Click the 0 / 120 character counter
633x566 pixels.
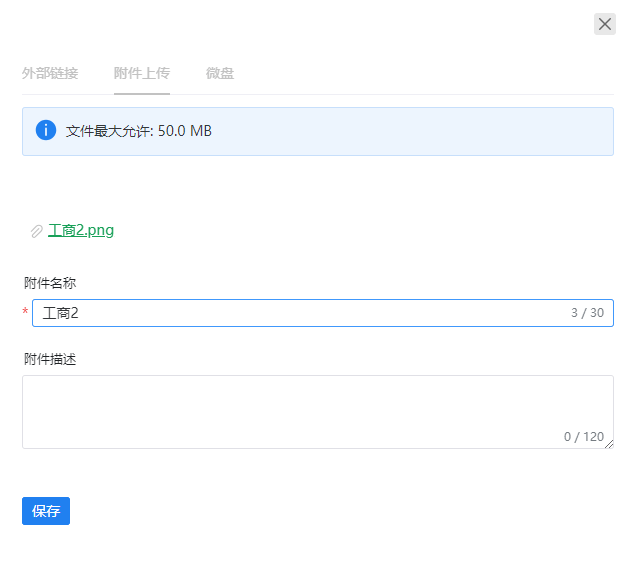584,436
